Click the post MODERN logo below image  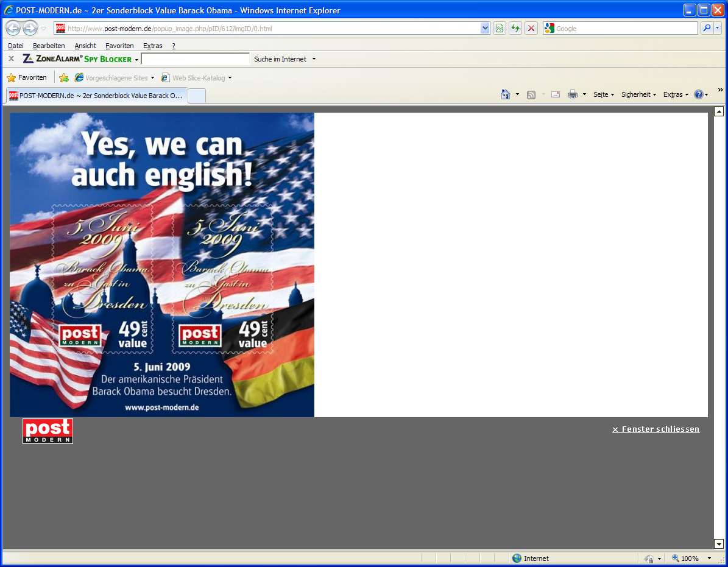click(48, 431)
